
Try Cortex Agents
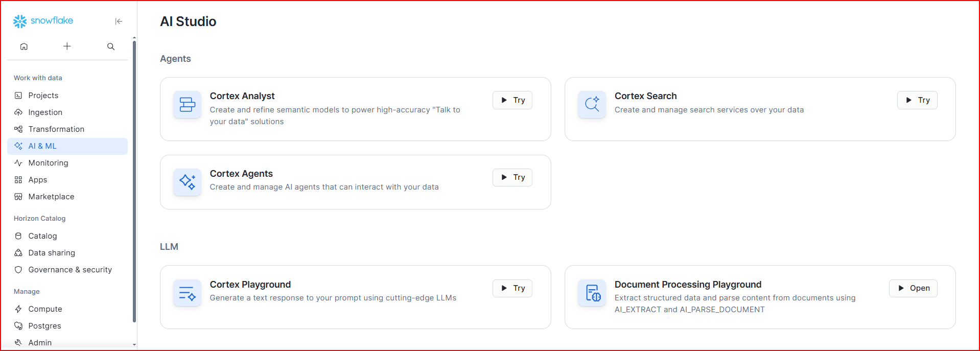pyautogui.click(x=512, y=177)
